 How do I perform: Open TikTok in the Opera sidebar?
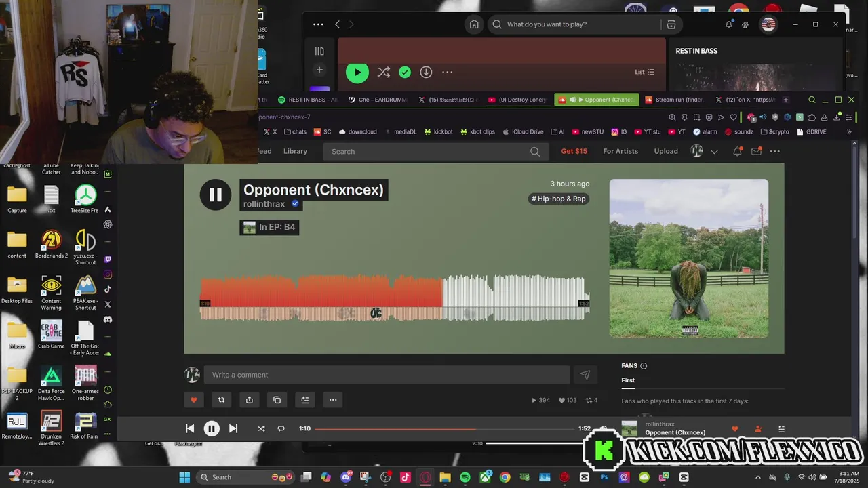(107, 289)
